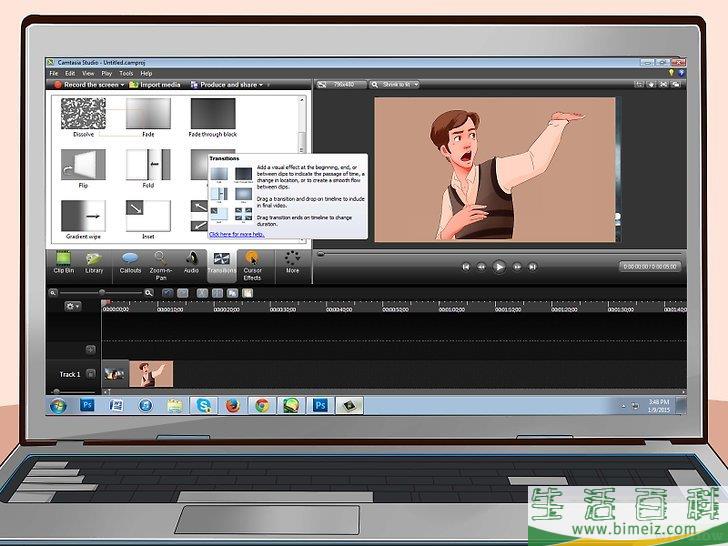Open the Edit menu
The width and height of the screenshot is (728, 546).
(70, 73)
